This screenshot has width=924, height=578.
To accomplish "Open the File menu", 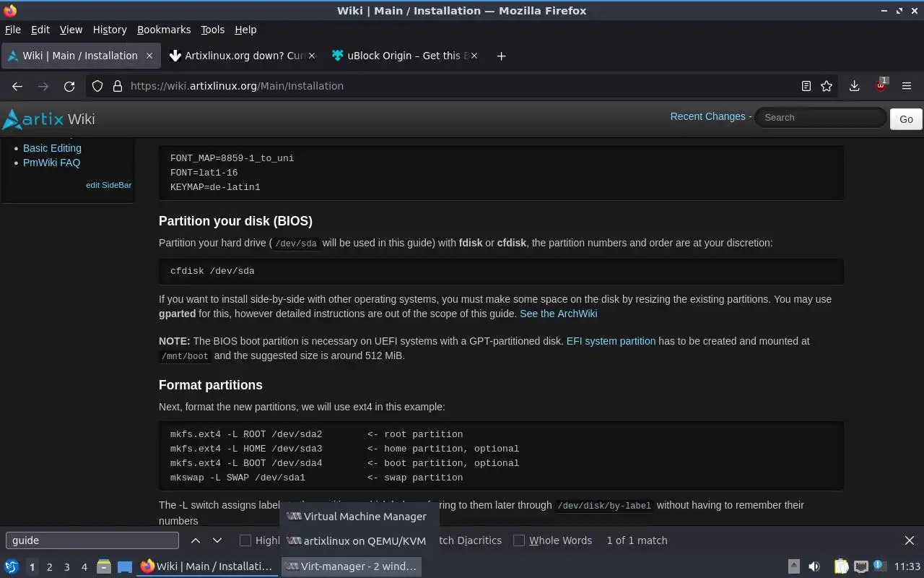I will (13, 30).
